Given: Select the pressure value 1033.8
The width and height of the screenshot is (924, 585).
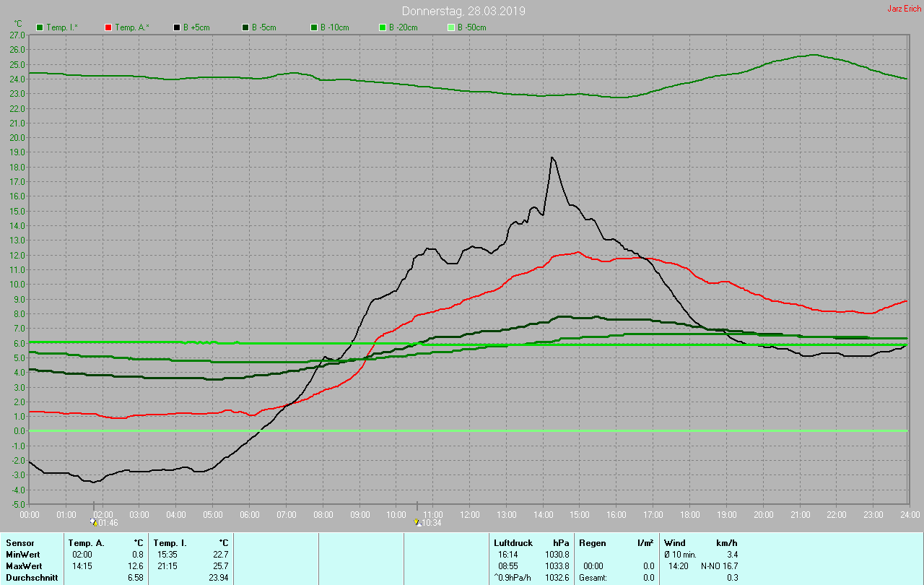Looking at the screenshot, I should point(557,565).
